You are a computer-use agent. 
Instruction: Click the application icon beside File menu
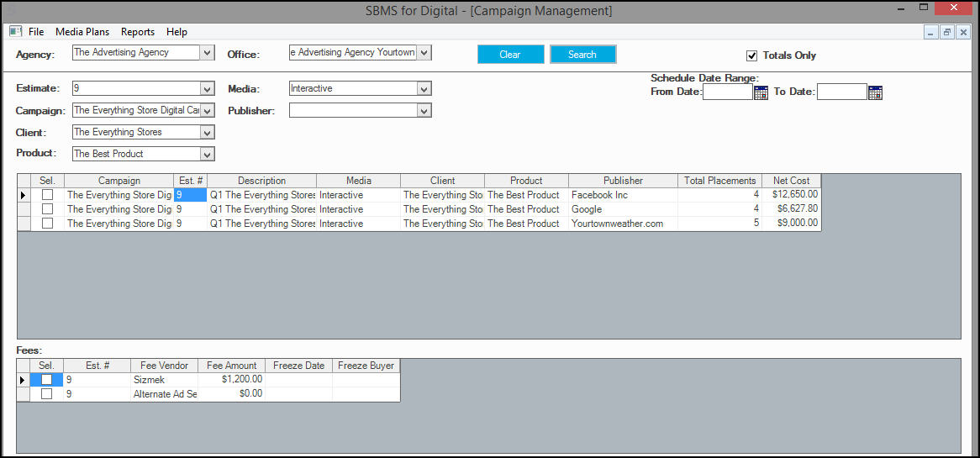[16, 31]
